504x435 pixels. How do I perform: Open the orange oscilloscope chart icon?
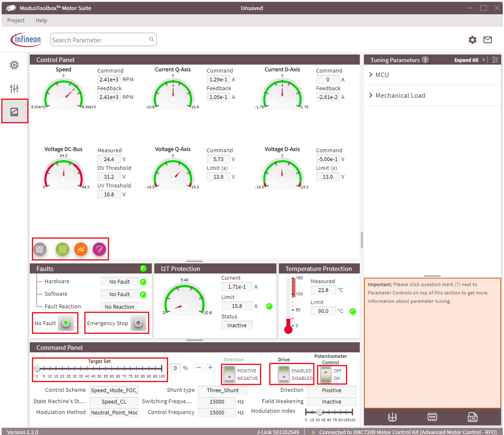(81, 250)
